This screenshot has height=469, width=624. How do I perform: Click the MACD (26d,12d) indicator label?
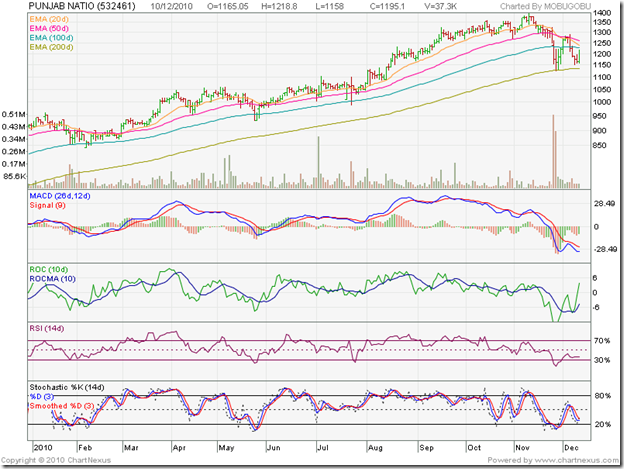60,196
